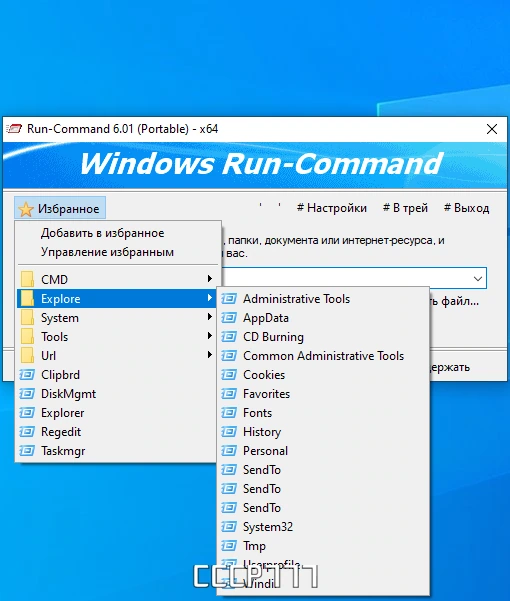Click the icon beside Personal
This screenshot has width=510, height=601.
tap(229, 451)
